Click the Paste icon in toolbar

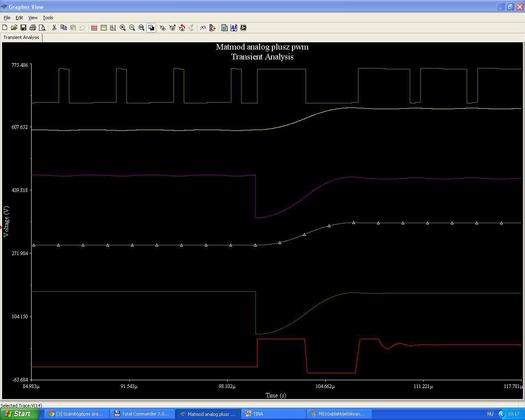click(x=73, y=27)
